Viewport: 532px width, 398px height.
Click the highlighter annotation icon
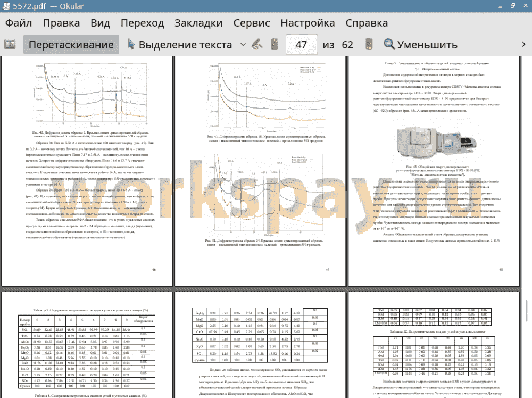pos(257,45)
